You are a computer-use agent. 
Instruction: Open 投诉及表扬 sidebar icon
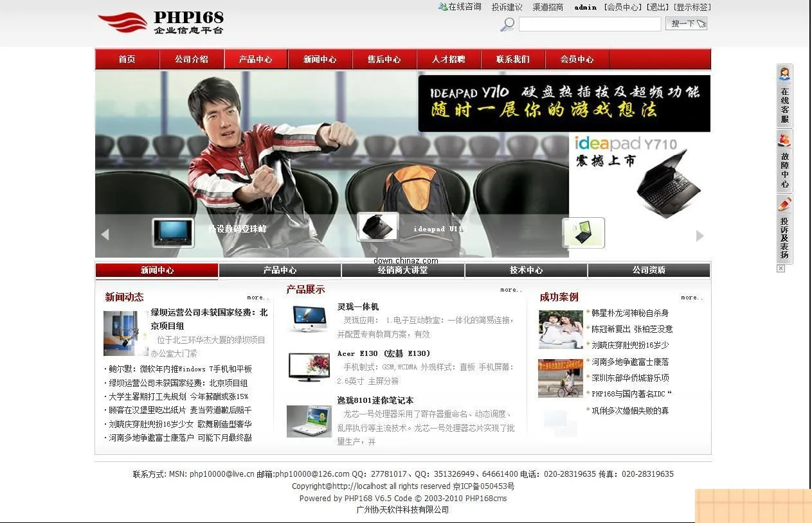click(x=784, y=229)
